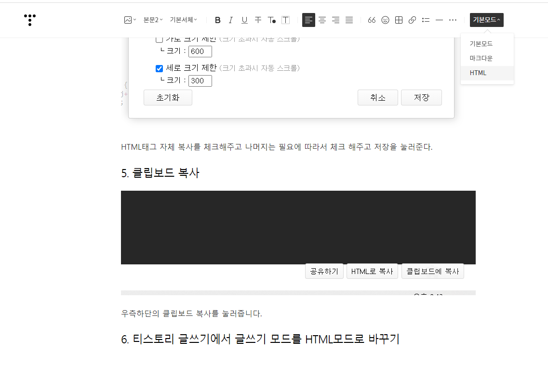Viewport: 548px width, 392px height.
Task: Justify the text alignment
Action: [x=349, y=20]
